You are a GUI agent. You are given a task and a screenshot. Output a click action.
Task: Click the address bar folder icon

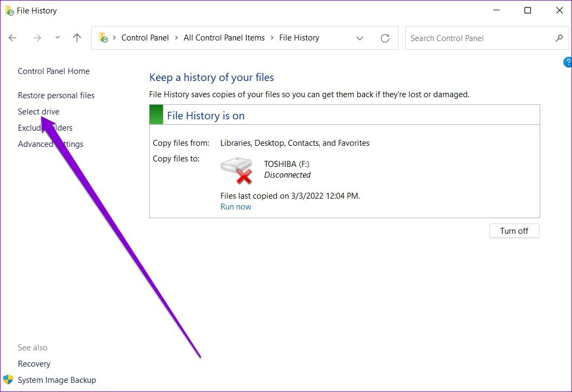pyautogui.click(x=103, y=38)
